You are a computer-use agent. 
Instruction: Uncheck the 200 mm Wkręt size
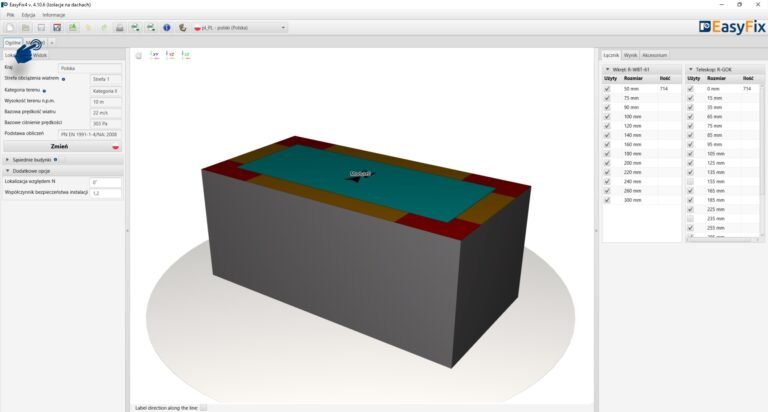[607, 163]
